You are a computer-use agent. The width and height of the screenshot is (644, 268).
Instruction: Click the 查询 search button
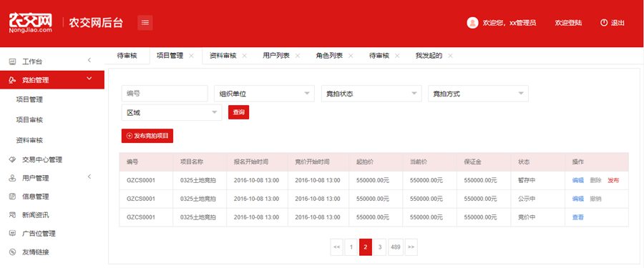click(238, 112)
